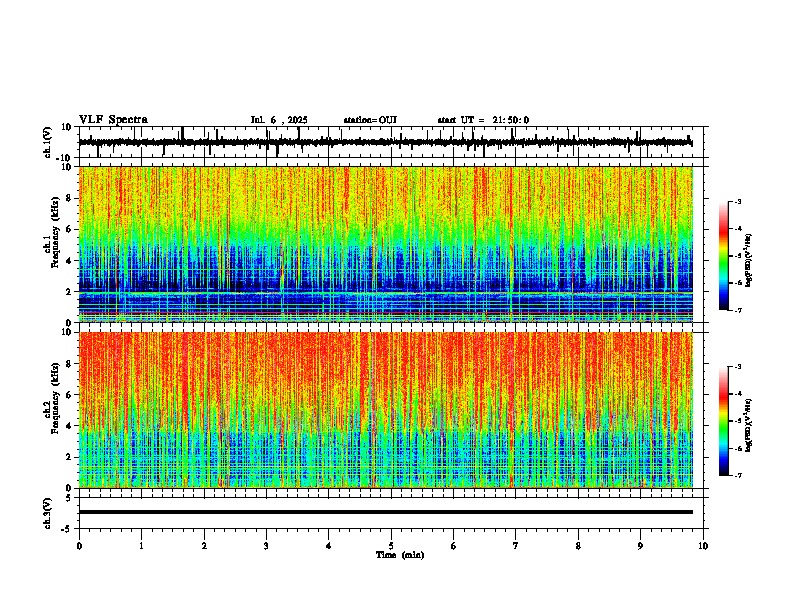Click the ch.2 color scale units label
792x612 pixels.
point(749,425)
